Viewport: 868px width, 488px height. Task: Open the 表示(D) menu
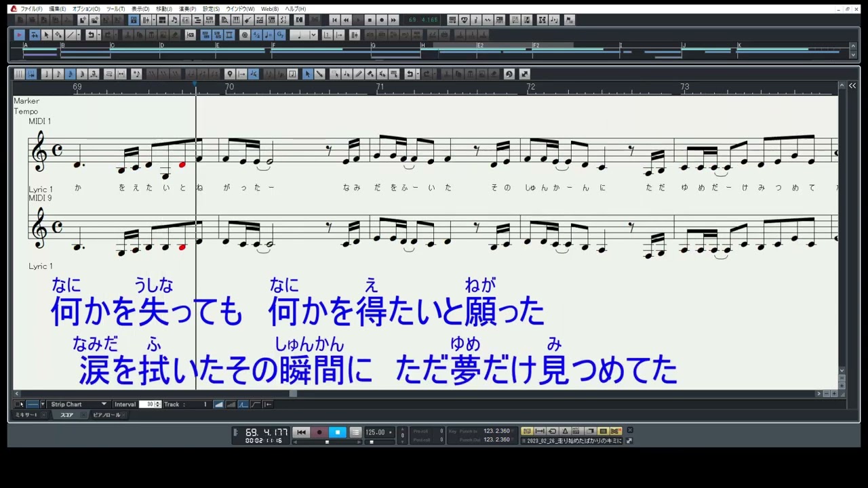point(140,9)
